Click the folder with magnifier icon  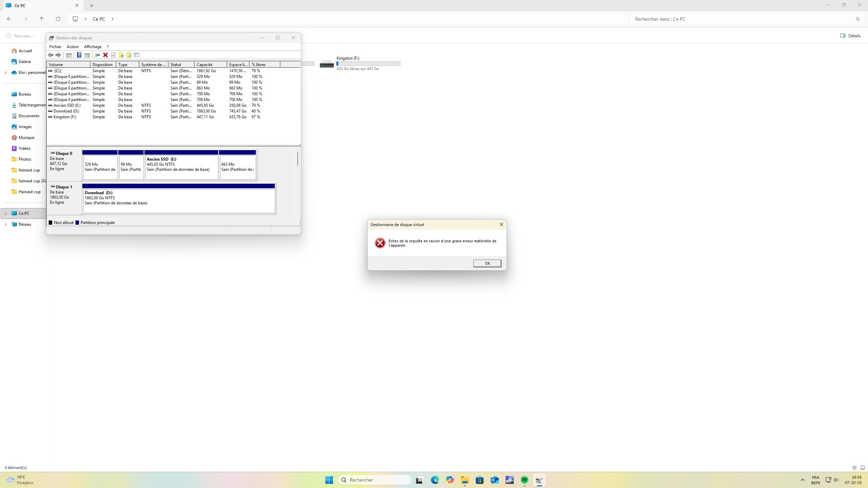click(x=129, y=55)
